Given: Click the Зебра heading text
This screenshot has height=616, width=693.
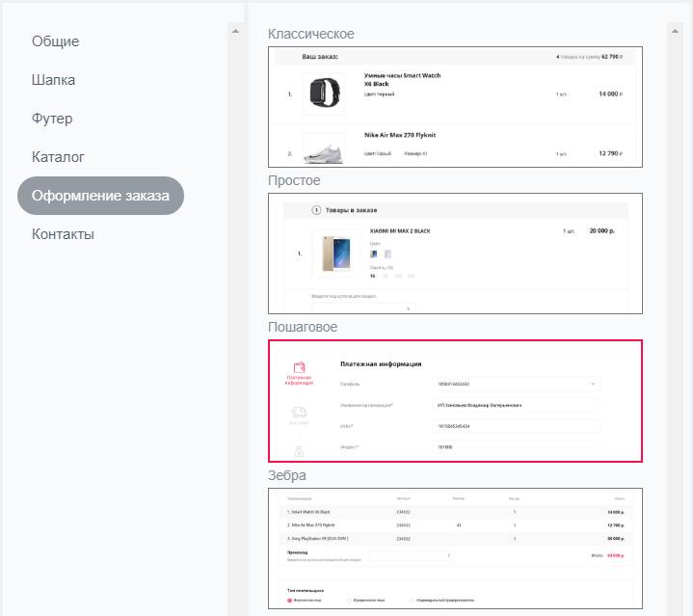Looking at the screenshot, I should coord(287,475).
